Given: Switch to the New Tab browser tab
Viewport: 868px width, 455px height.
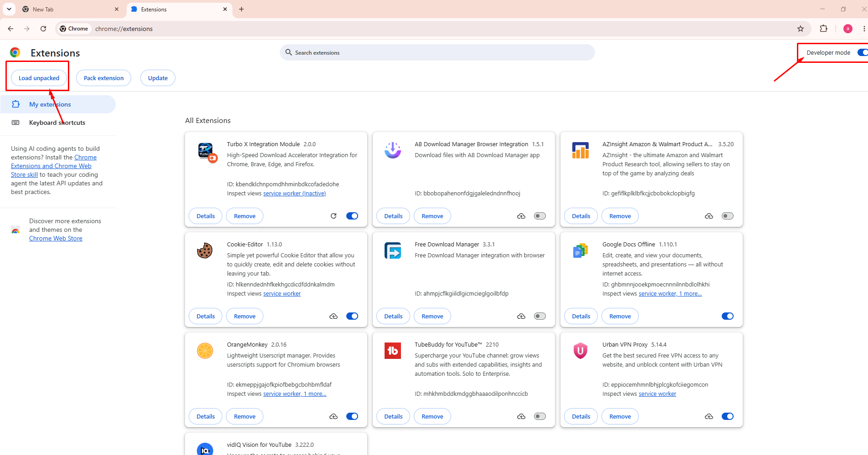Looking at the screenshot, I should tap(71, 9).
